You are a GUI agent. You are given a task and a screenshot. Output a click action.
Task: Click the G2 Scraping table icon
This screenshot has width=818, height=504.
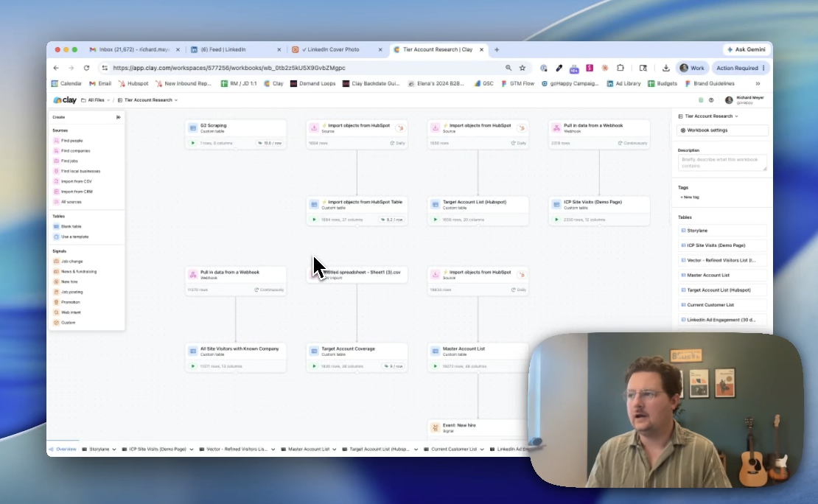[193, 127]
